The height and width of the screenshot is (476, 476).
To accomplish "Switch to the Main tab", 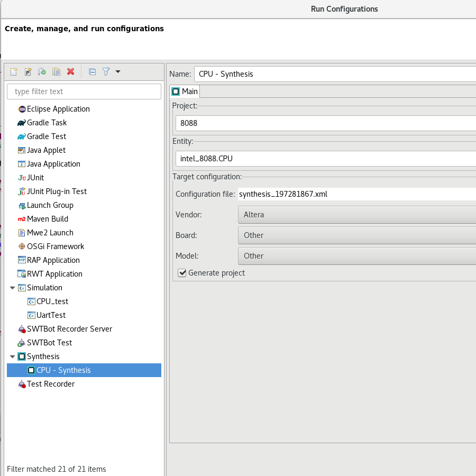I will [185, 91].
